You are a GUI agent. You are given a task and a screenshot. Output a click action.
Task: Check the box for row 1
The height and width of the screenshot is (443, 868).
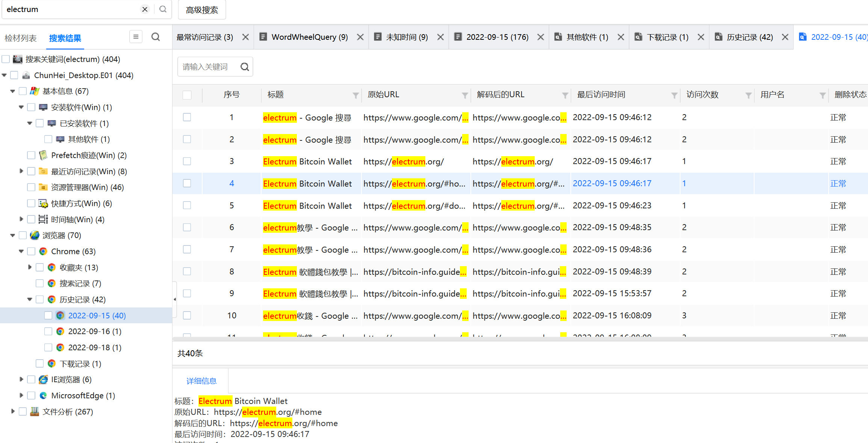187,117
